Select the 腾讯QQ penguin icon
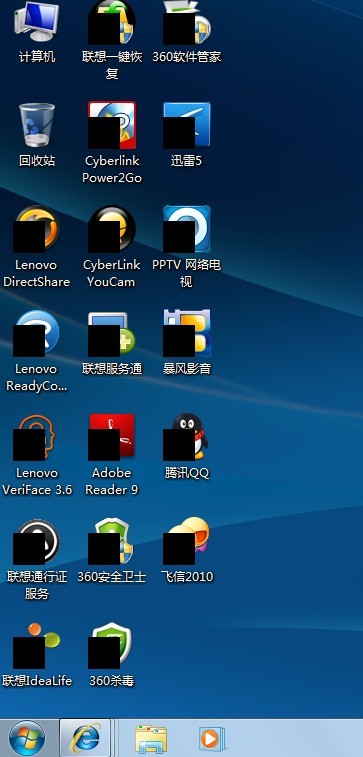 (x=187, y=437)
